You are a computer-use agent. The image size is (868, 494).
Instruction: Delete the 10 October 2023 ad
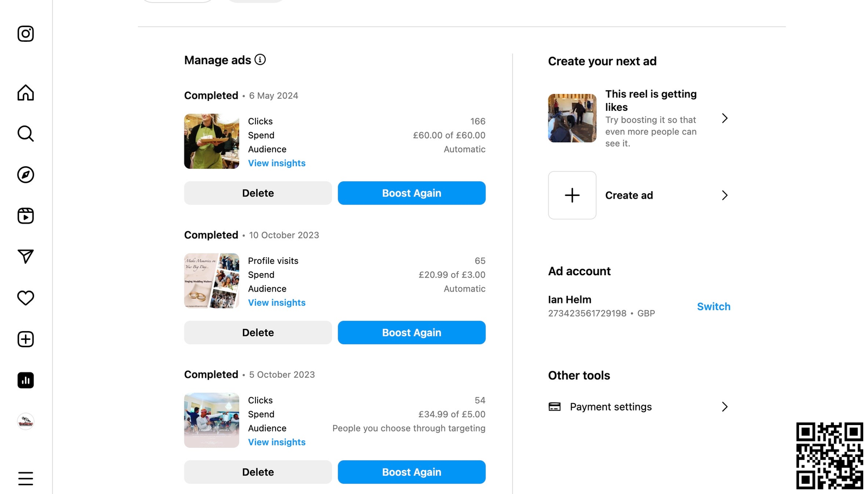258,333
